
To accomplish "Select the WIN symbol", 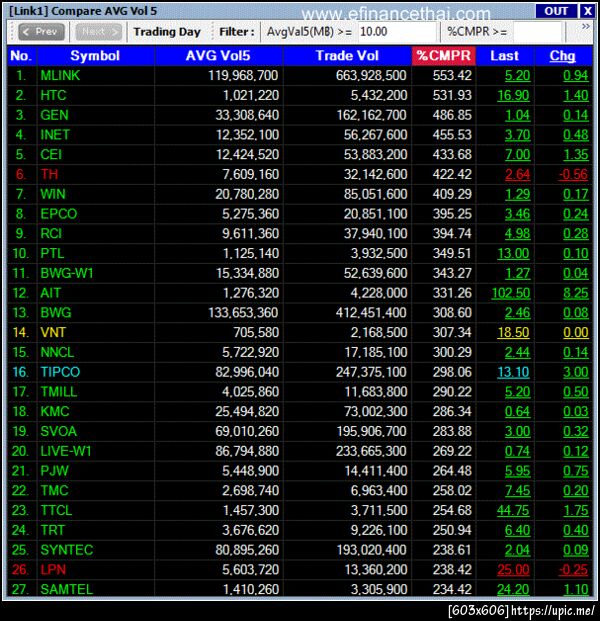I will click(53, 194).
